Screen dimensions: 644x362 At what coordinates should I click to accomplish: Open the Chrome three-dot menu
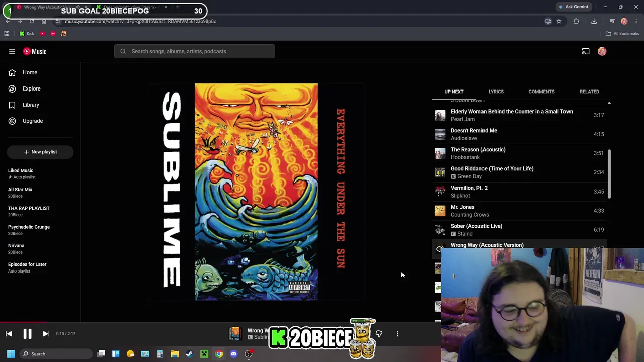[636, 21]
